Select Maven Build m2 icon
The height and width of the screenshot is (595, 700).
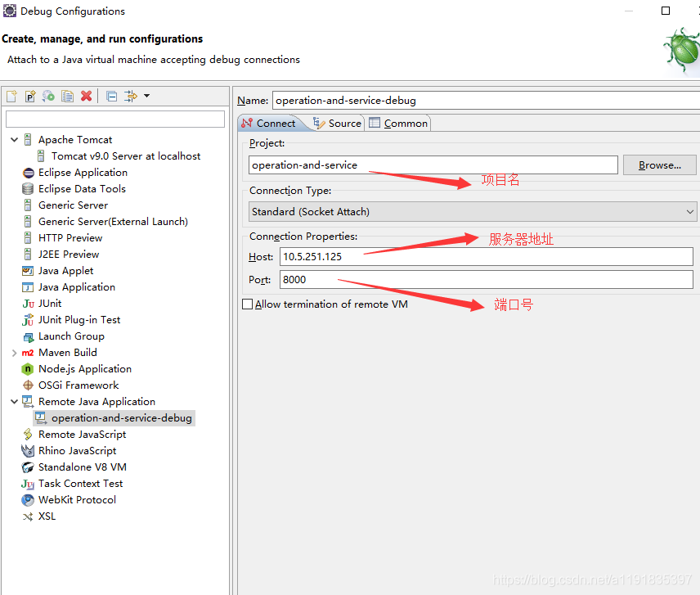pyautogui.click(x=28, y=353)
